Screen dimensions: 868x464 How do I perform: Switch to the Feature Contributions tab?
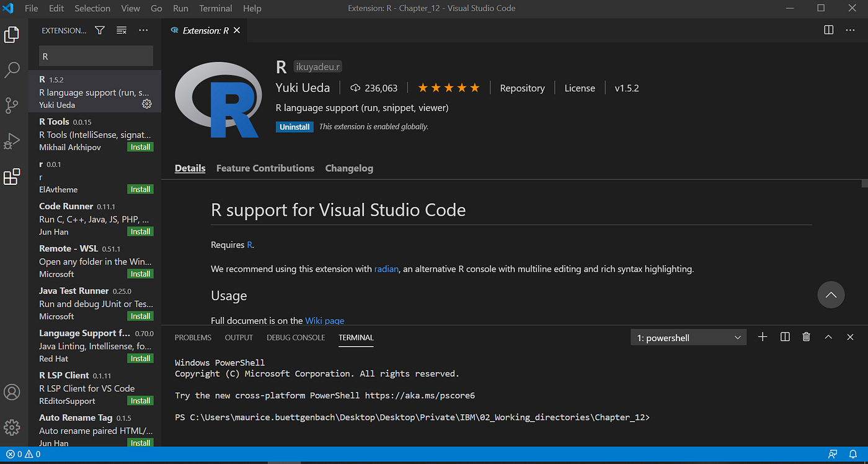pyautogui.click(x=265, y=168)
